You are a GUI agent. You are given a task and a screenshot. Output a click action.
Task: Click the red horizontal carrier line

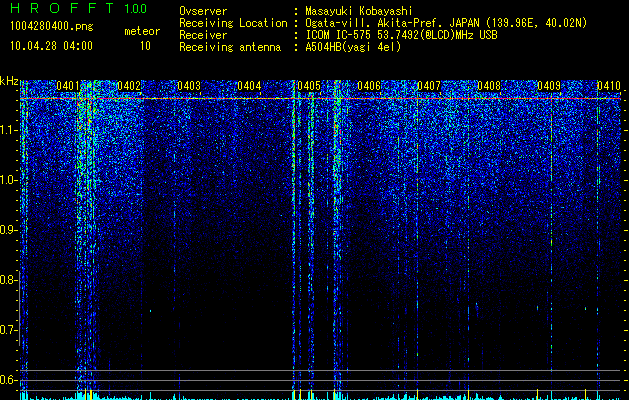point(320,98)
